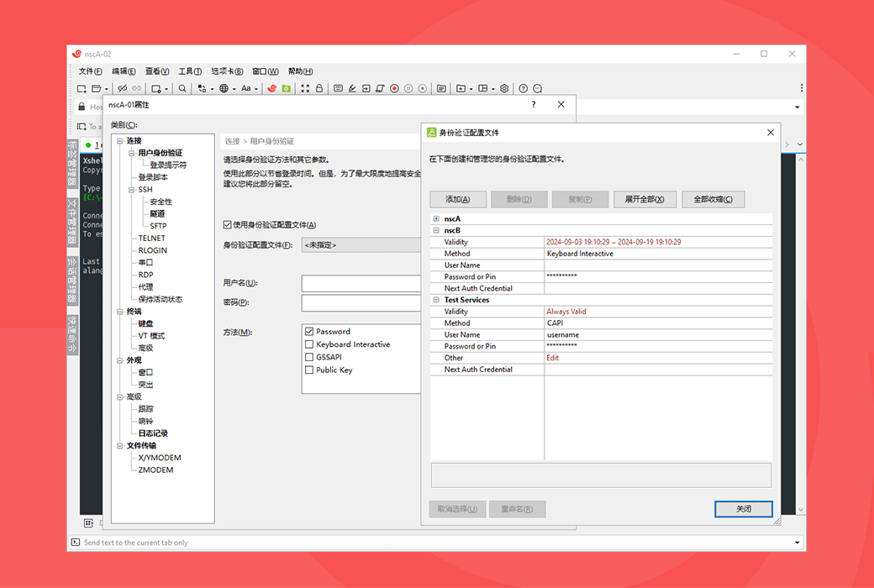Viewport: 874px width, 588px height.
Task: Click the new folder plus toolbar icon
Action: click(461, 88)
